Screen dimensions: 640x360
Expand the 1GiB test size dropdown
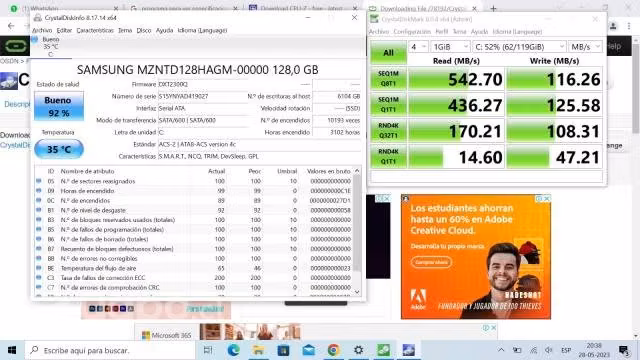[x=450, y=47]
